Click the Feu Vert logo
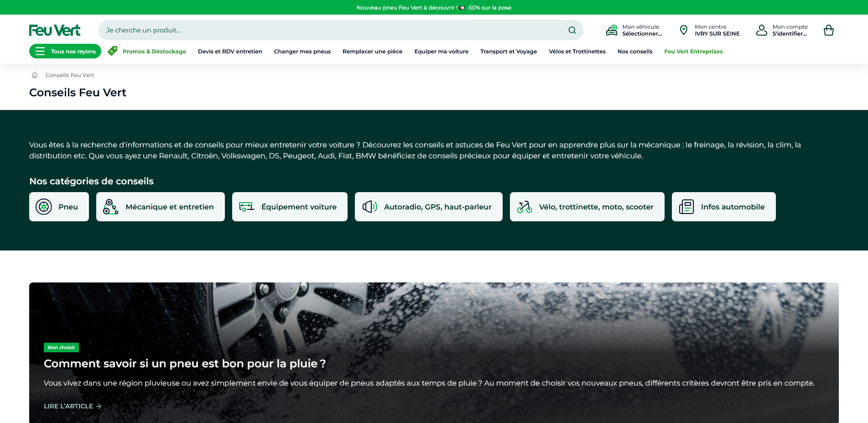Viewport: 868px width, 423px height. click(x=55, y=30)
